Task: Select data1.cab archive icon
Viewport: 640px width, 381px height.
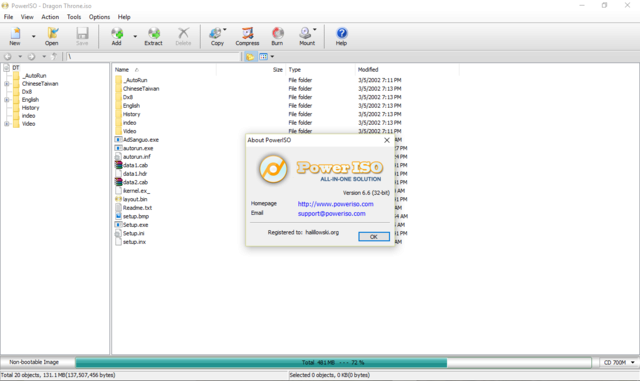Action: 118,165
